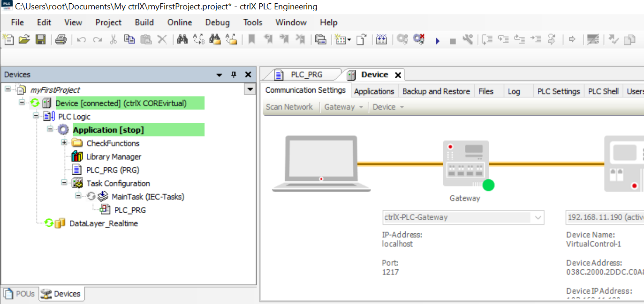The width and height of the screenshot is (644, 304).
Task: Open Replace A-to-B toolbar icon
Action: (199, 40)
